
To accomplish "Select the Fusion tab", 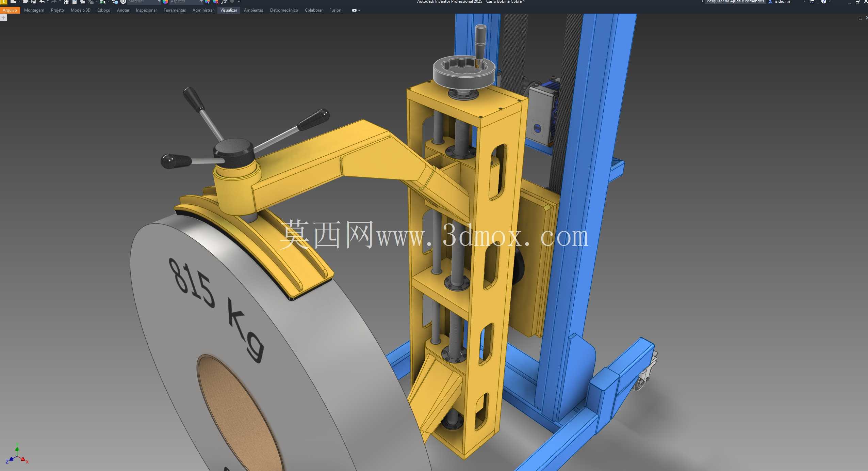I will (x=335, y=10).
